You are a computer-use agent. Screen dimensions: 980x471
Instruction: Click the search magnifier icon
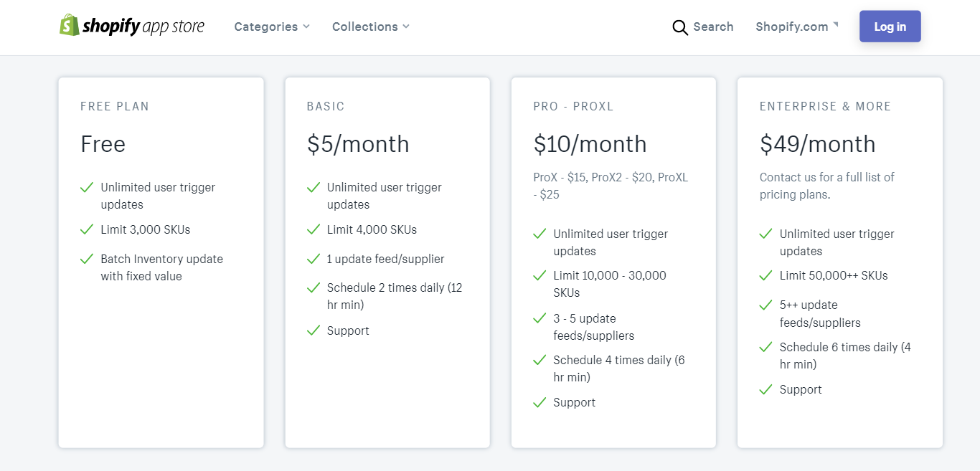tap(680, 27)
